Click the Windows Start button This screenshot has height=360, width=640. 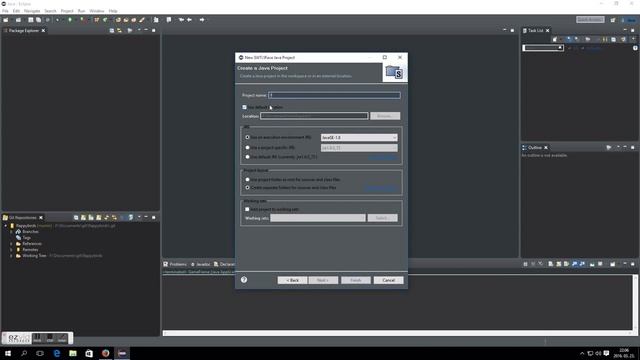coord(8,353)
